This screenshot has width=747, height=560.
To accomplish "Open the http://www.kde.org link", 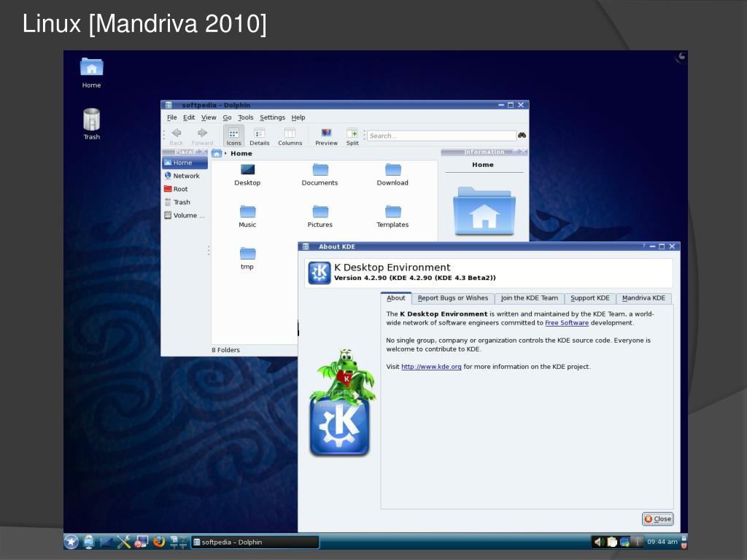I will click(x=431, y=367).
